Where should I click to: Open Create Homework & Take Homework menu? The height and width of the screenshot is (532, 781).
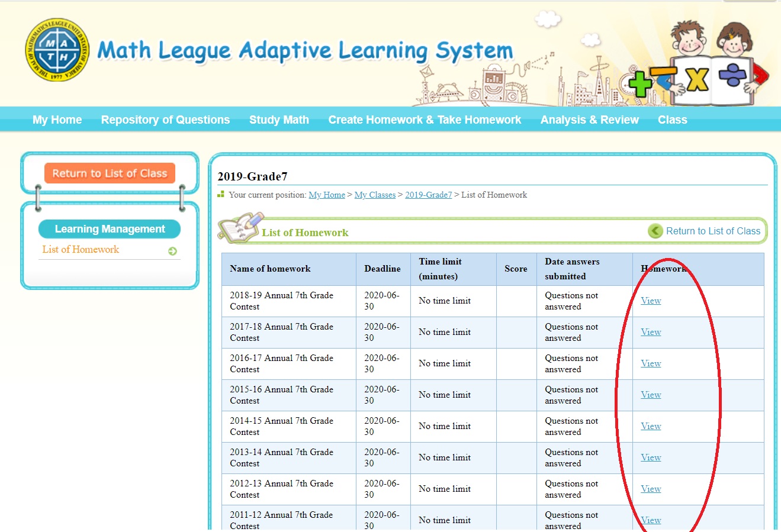tap(425, 120)
